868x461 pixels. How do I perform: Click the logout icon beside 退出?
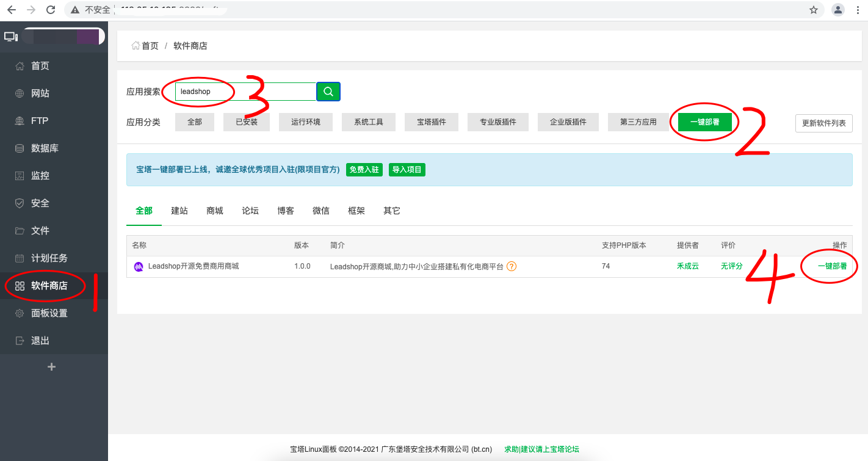(20, 341)
